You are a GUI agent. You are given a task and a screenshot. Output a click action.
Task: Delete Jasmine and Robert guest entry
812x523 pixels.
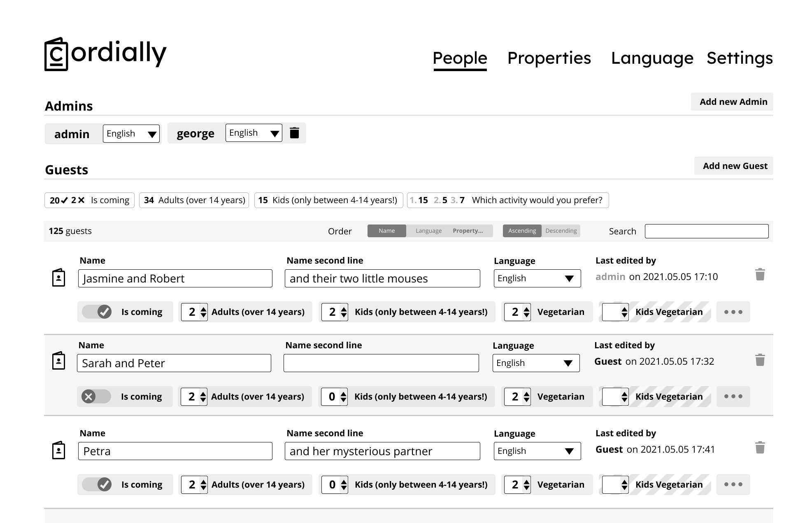(x=760, y=275)
